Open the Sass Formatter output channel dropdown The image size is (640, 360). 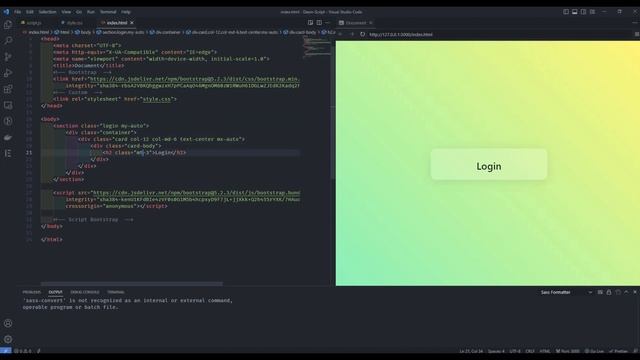[566, 292]
